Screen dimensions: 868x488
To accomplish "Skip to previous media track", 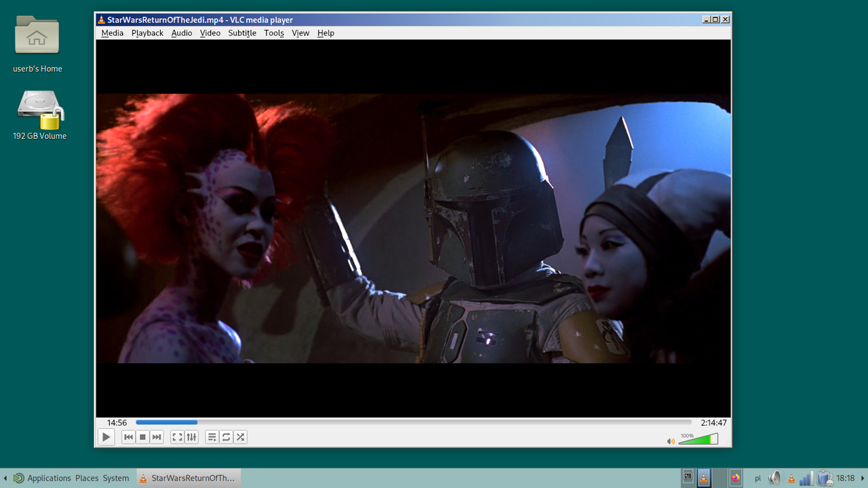I will [x=129, y=437].
